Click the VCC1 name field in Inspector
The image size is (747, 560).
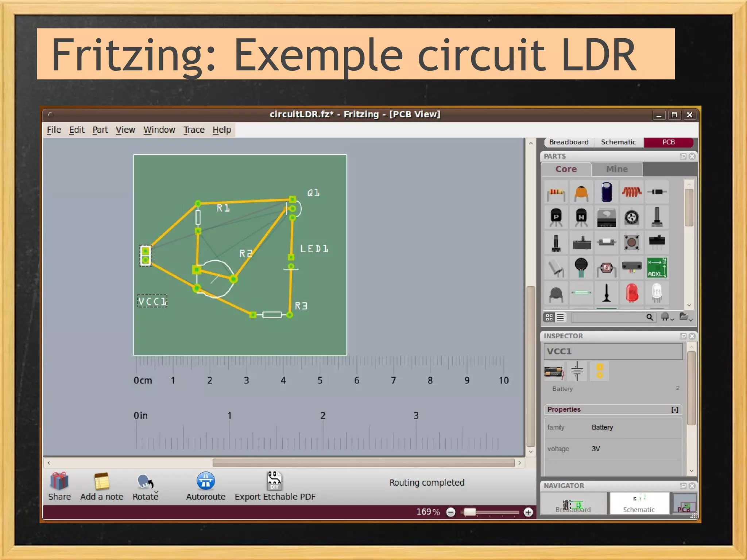(613, 351)
